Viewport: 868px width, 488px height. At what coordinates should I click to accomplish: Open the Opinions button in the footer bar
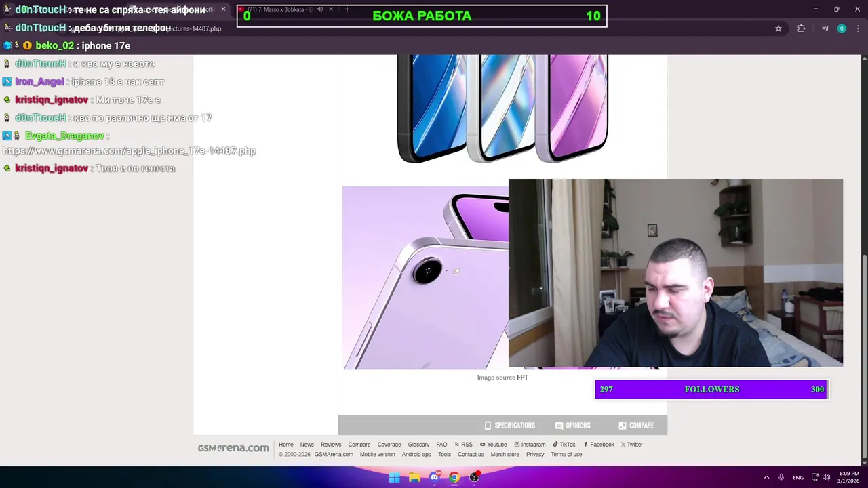572,425
